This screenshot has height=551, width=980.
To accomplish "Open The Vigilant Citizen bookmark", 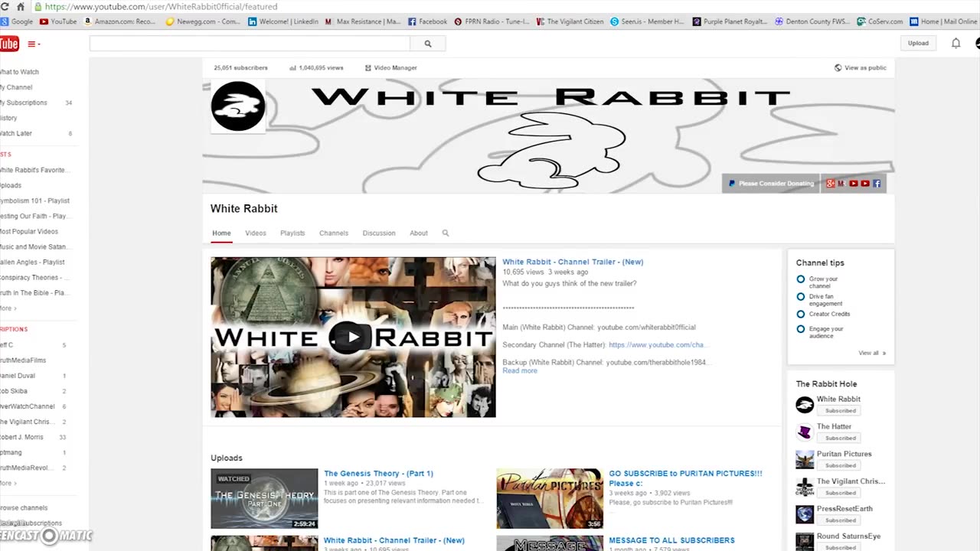I will 570,21.
